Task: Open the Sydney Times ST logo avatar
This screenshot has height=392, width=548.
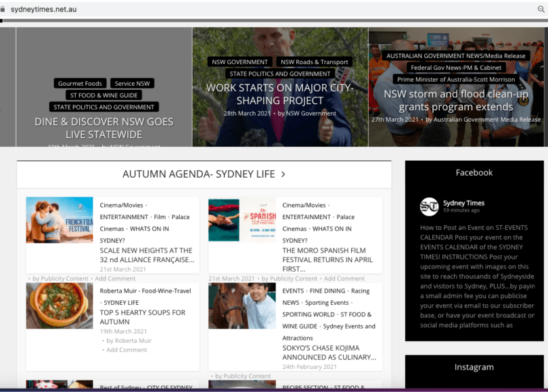Action: (429, 207)
